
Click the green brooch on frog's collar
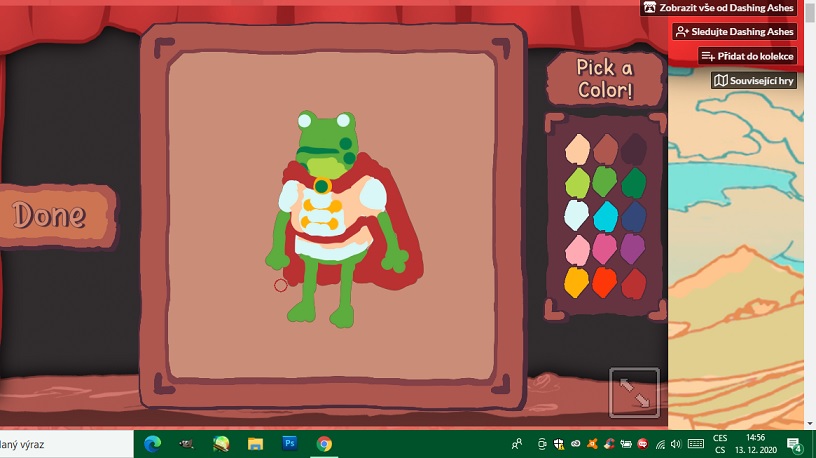[322, 185]
